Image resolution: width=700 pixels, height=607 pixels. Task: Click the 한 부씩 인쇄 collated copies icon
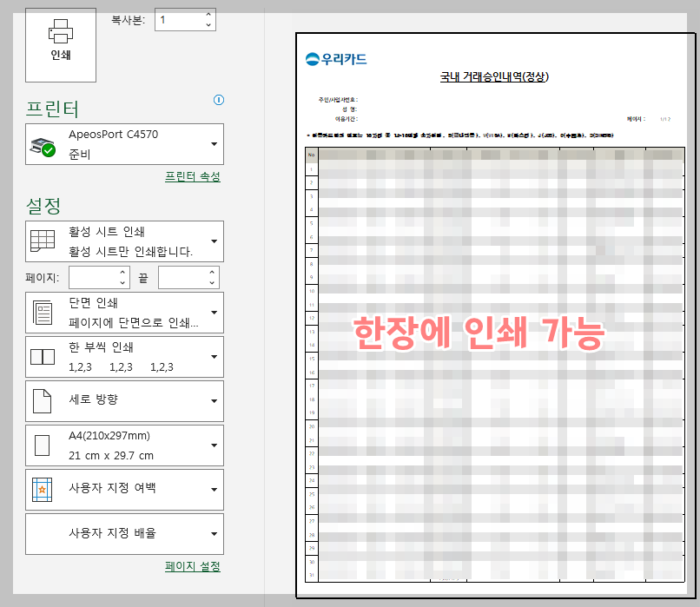[44, 356]
